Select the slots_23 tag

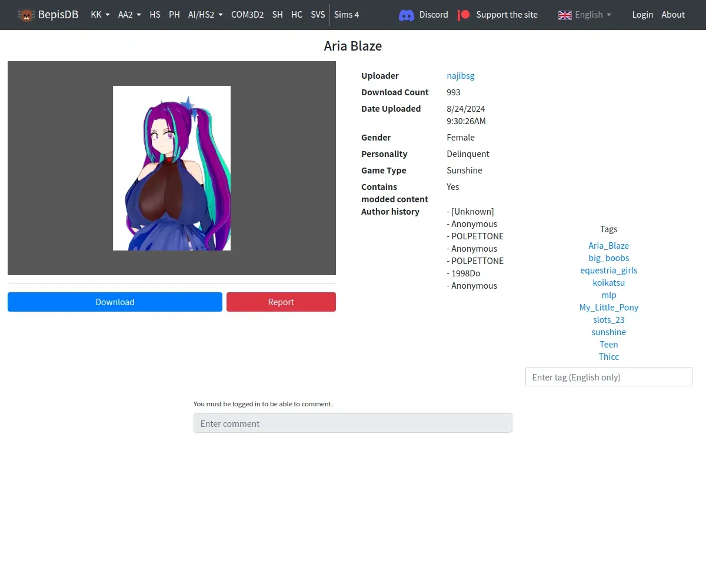(608, 320)
